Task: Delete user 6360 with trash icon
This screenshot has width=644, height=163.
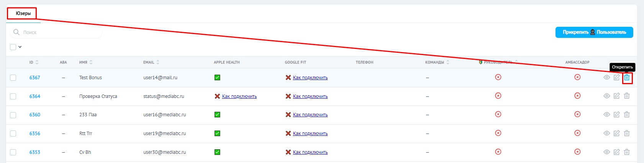Action: point(627,114)
